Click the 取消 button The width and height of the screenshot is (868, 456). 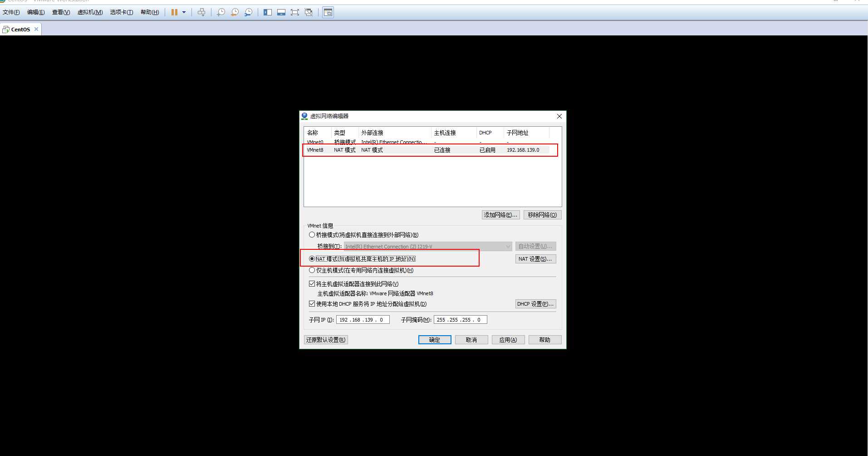tap(471, 340)
